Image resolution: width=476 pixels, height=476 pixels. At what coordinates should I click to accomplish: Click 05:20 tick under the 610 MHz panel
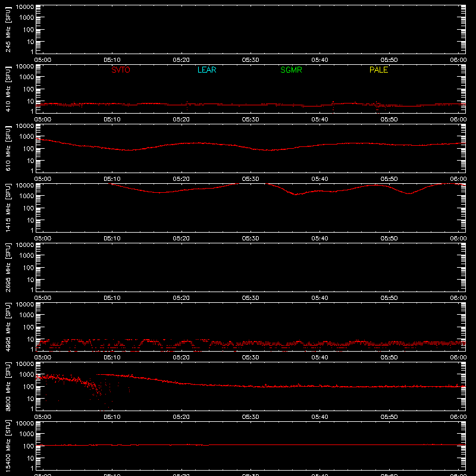[x=181, y=179]
